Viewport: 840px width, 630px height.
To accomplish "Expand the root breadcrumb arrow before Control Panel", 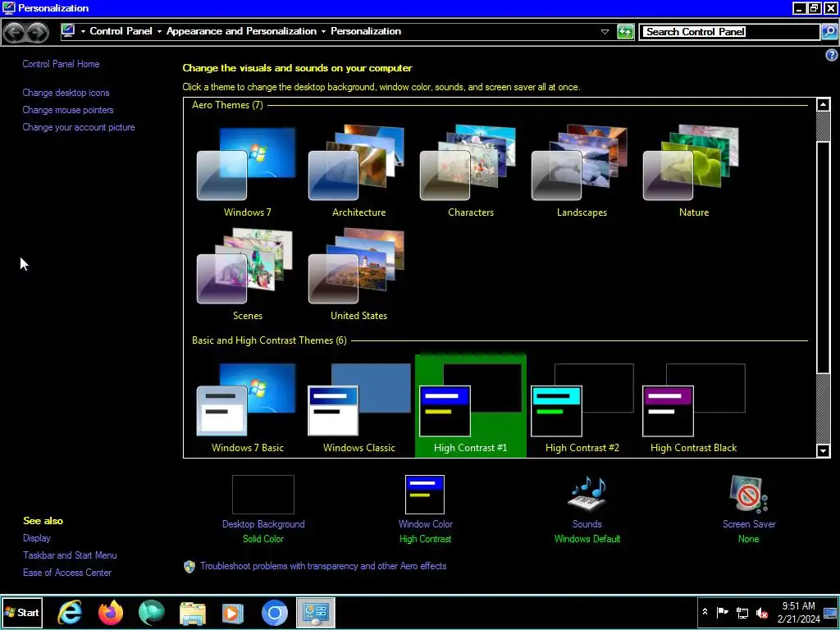I will [83, 32].
